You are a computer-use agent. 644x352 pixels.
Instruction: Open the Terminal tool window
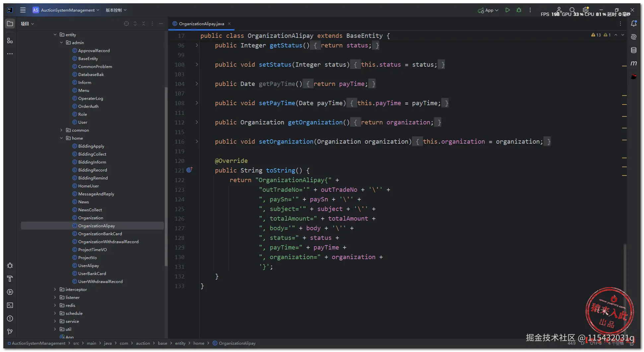click(10, 305)
